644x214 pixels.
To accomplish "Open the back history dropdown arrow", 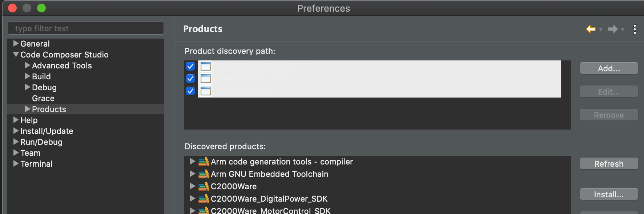I will pos(601,29).
